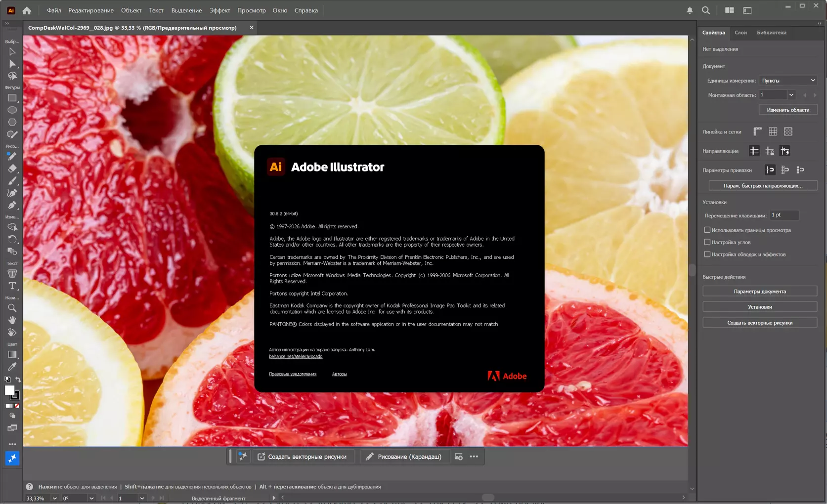Close the CompDeskWalCol document tab

click(252, 28)
